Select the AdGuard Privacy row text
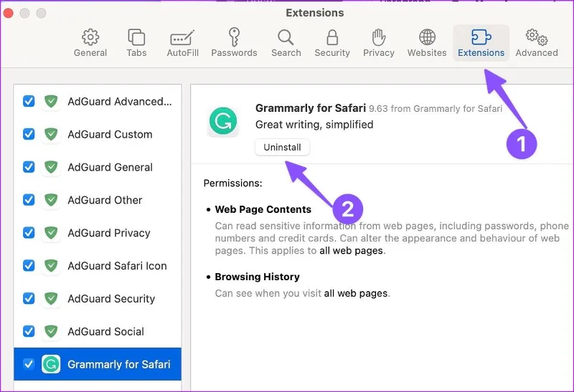This screenshot has width=574, height=392. pos(109,233)
